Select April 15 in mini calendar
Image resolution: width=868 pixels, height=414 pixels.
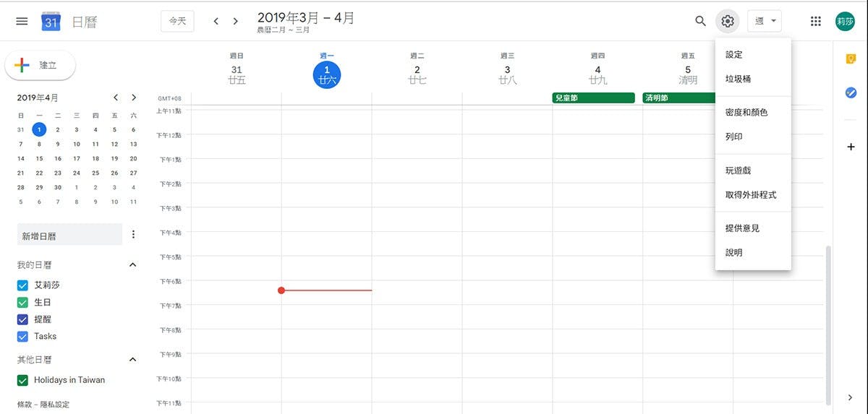click(x=39, y=158)
